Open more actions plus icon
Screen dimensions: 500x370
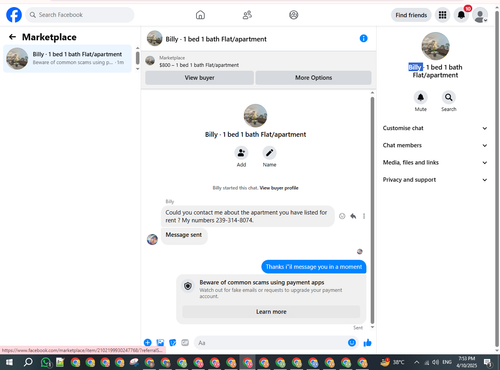click(148, 343)
